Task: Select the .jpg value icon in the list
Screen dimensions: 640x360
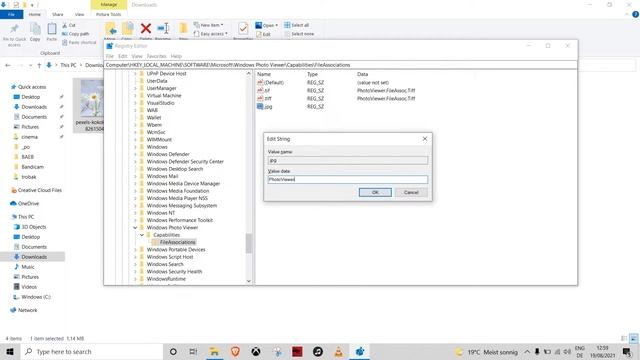Action: pyautogui.click(x=260, y=107)
